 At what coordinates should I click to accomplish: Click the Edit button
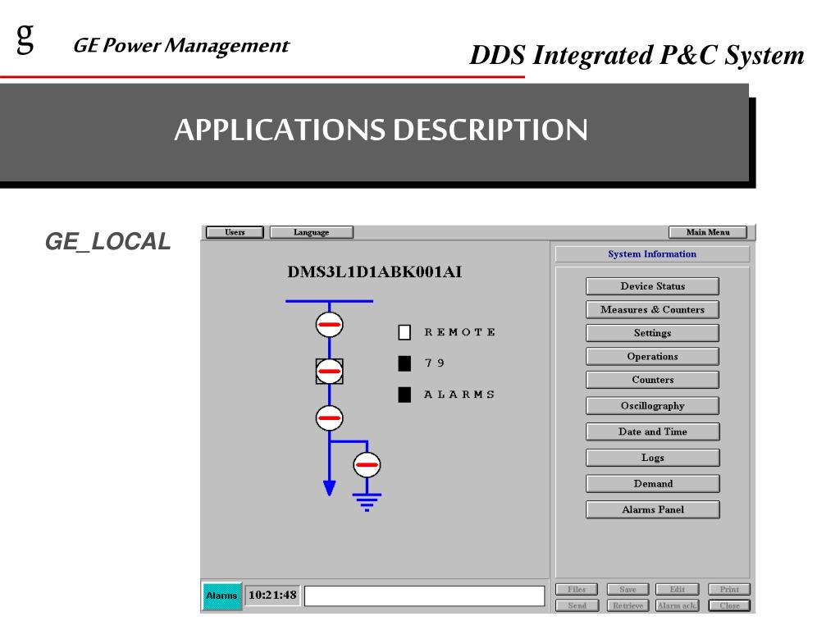click(x=677, y=589)
